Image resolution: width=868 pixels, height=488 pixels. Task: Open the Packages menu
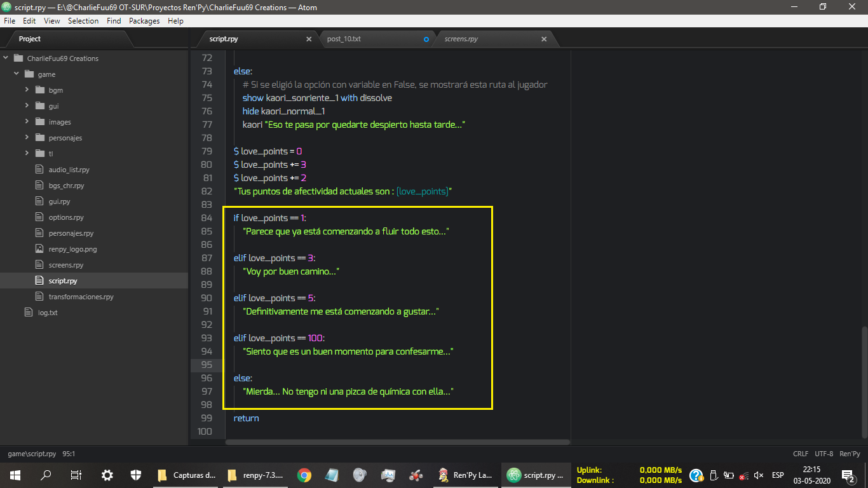click(x=144, y=21)
